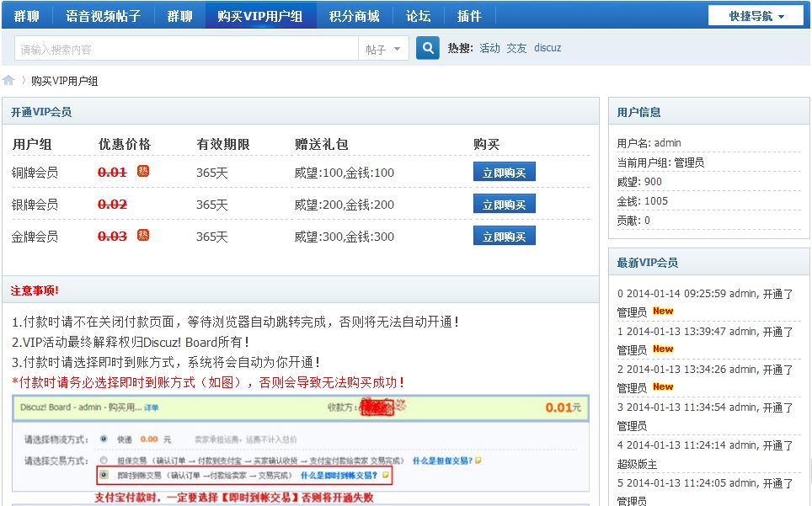812x506 pixels.
Task: Open the 论坛 nav item
Action: 418,16
